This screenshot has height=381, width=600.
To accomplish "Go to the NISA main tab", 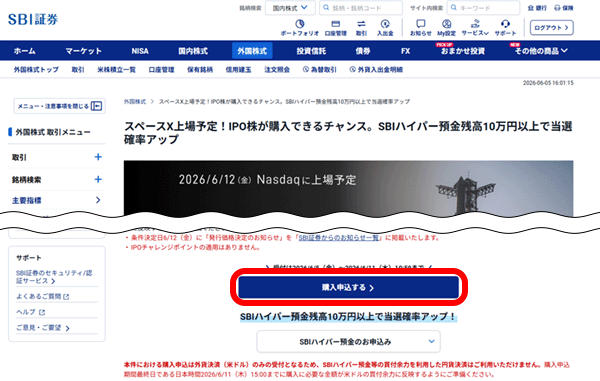I will pos(140,51).
